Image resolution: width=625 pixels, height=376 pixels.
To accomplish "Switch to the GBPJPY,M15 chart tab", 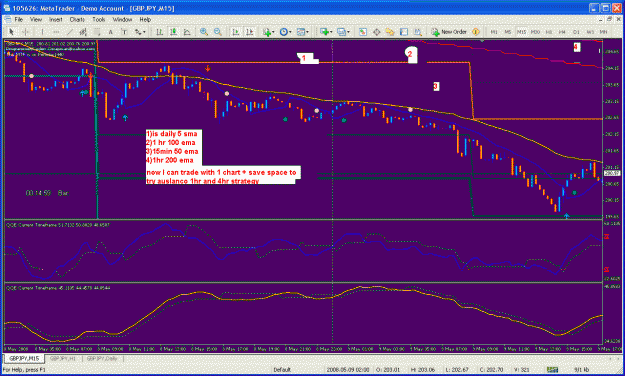I will 24,358.
